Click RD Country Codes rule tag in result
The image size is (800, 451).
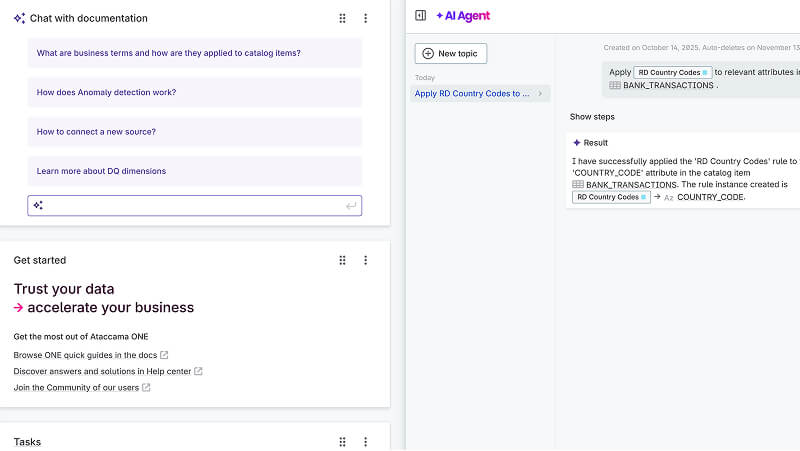click(x=611, y=197)
